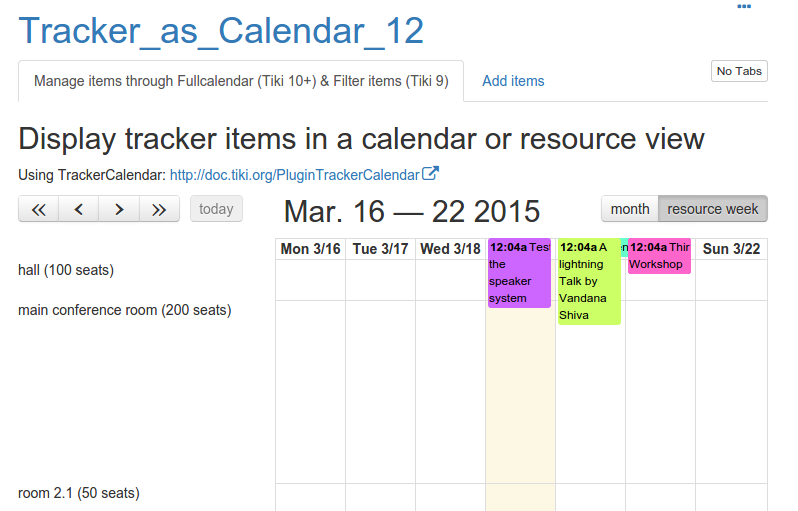Open the purple Test the speaker system event
Screen dimensions: 798x511
(519, 273)
